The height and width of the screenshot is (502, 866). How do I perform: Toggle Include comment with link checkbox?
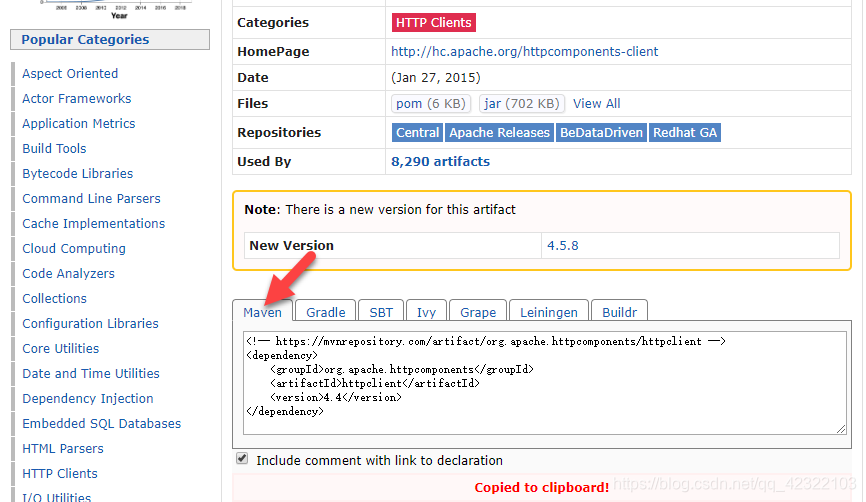click(x=242, y=458)
